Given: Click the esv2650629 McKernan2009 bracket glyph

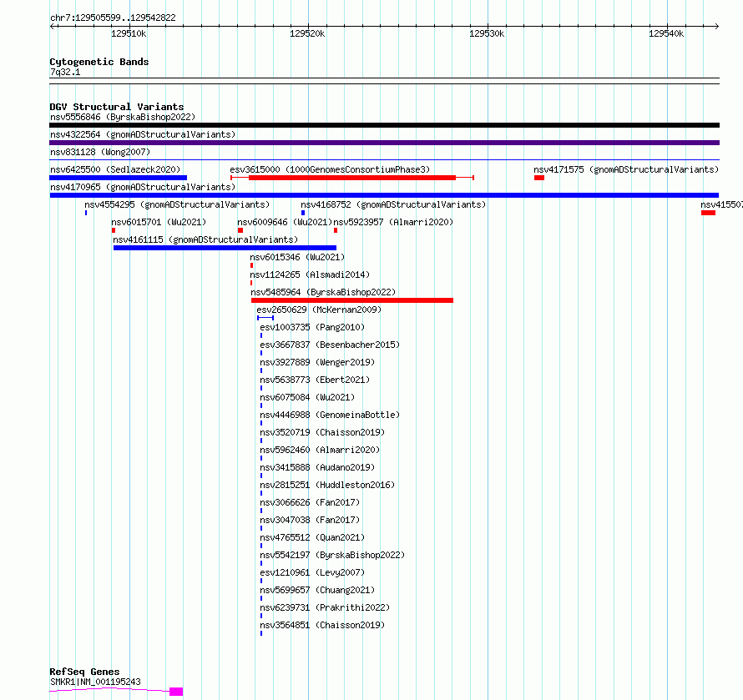Looking at the screenshot, I should pos(265,318).
